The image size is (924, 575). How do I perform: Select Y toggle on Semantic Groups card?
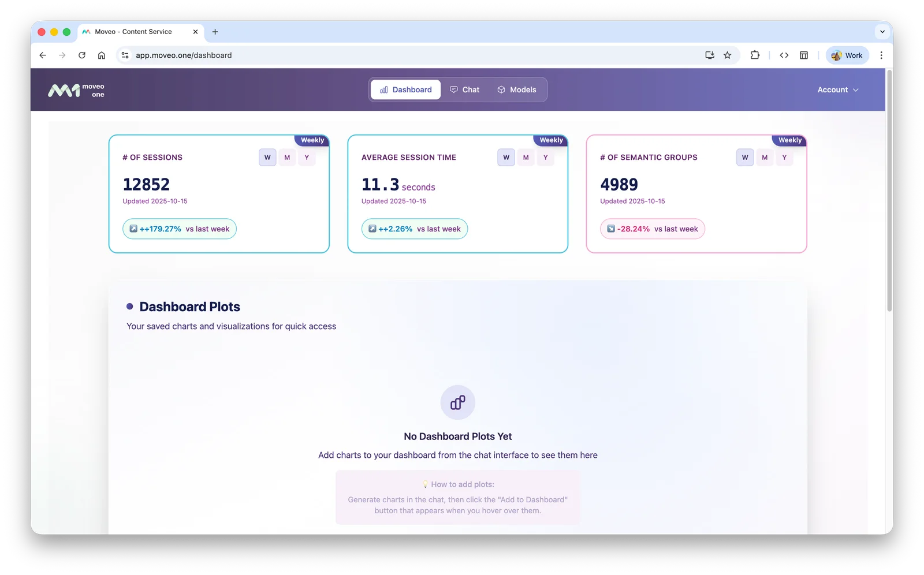(784, 157)
